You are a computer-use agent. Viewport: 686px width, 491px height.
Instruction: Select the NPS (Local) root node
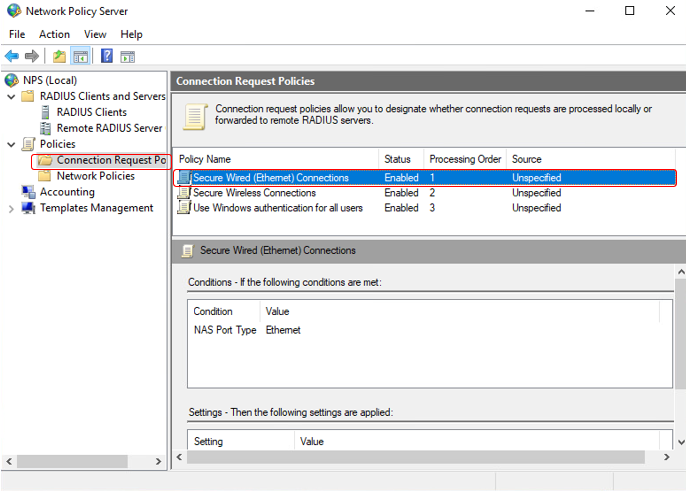pos(50,81)
